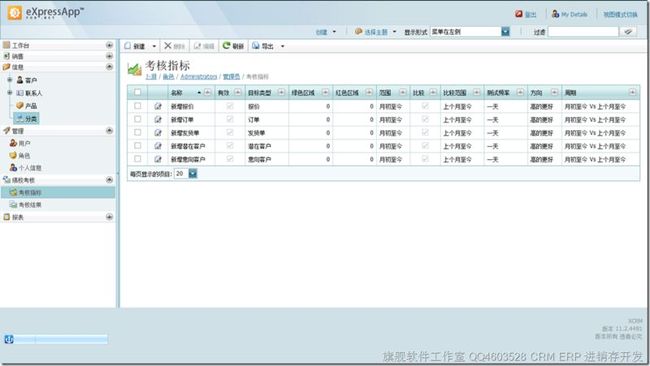Toggle 比较 checkbox in 新增订单 row

point(425,119)
